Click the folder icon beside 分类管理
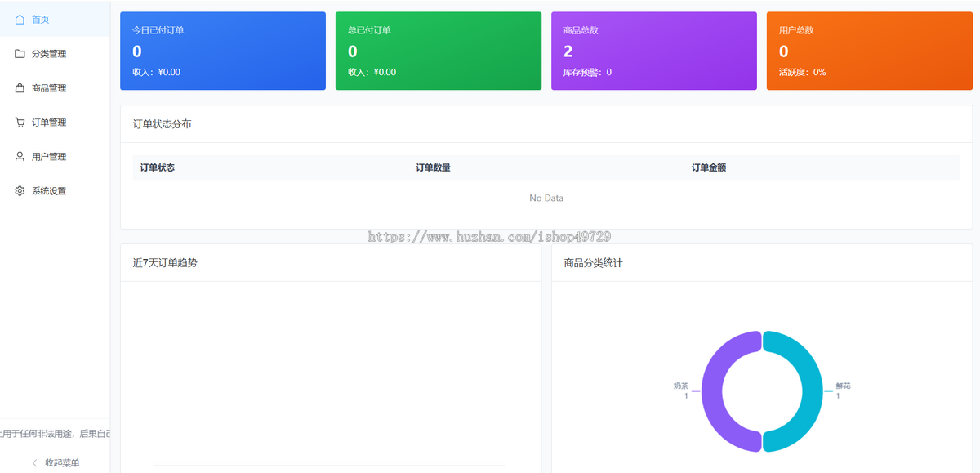 coord(20,54)
